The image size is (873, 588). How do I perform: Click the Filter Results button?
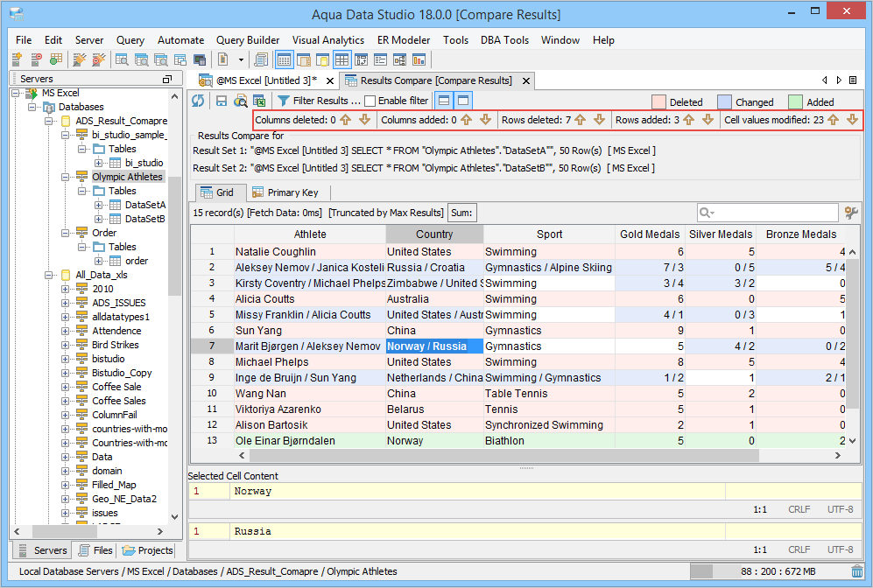pyautogui.click(x=319, y=101)
